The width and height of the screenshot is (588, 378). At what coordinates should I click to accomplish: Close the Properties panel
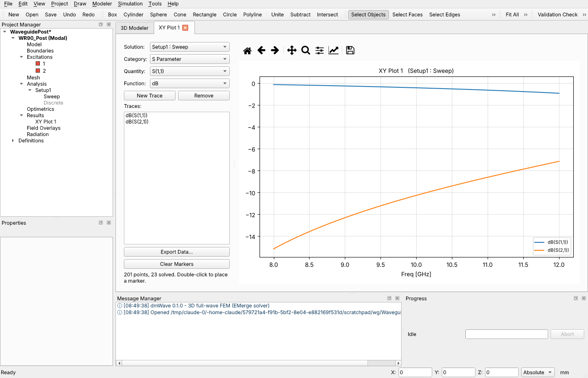tap(109, 223)
